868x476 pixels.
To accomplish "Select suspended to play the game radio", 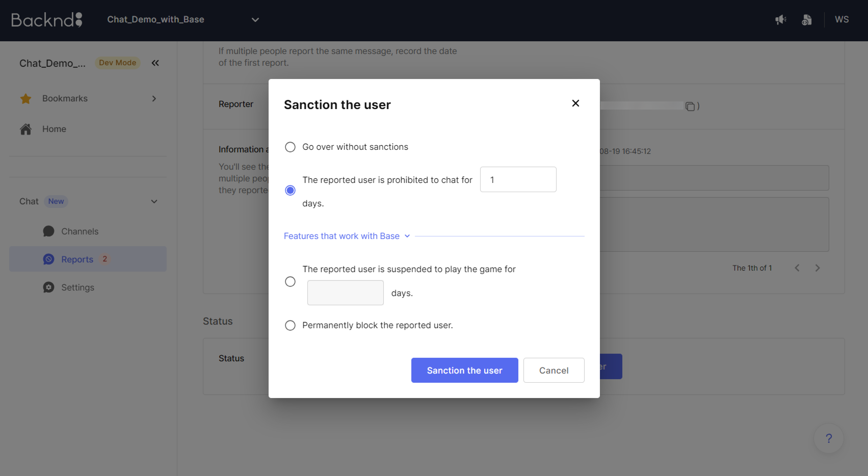I will (x=290, y=281).
